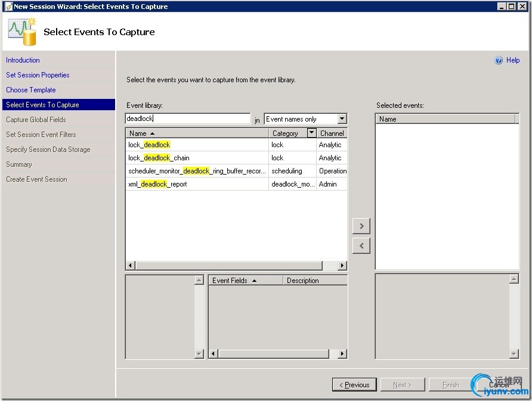Click the Previous button
The height and width of the screenshot is (401, 532).
coord(354,385)
